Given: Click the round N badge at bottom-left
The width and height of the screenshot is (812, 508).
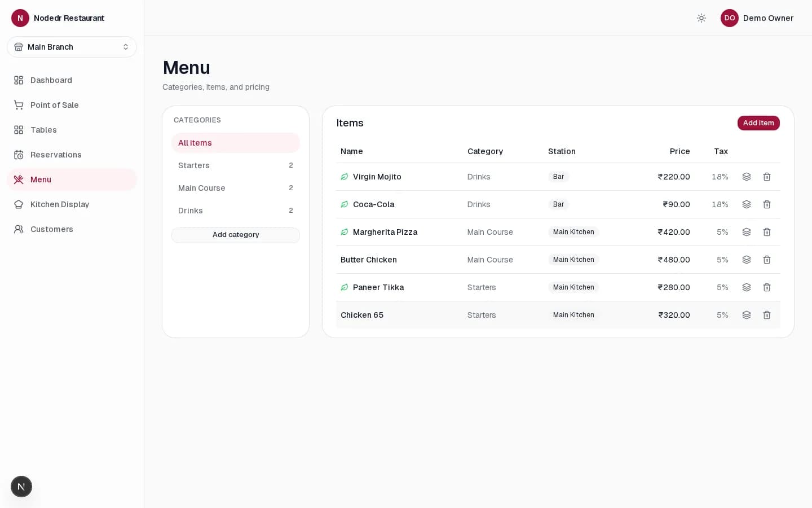Looking at the screenshot, I should point(21,487).
